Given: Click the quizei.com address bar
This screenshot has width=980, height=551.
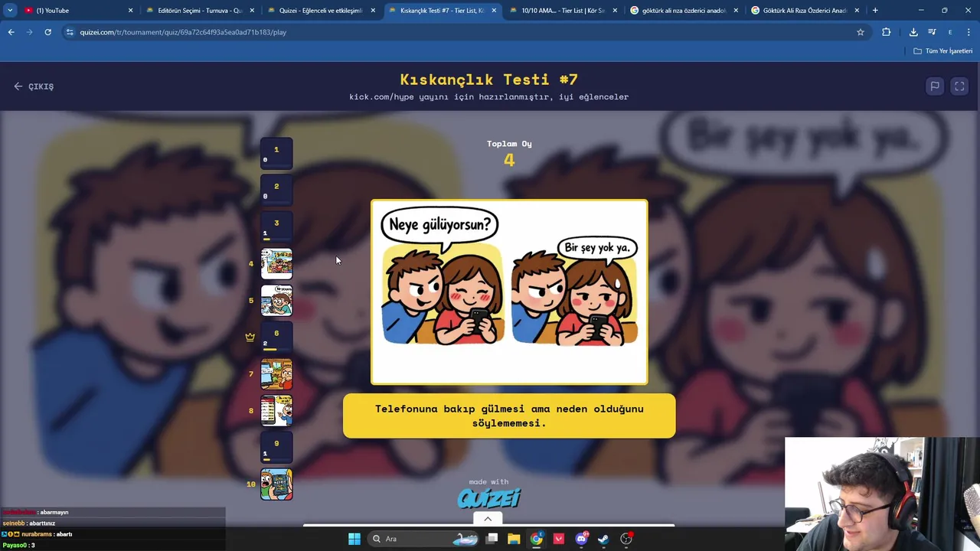Looking at the screenshot, I should tap(459, 32).
